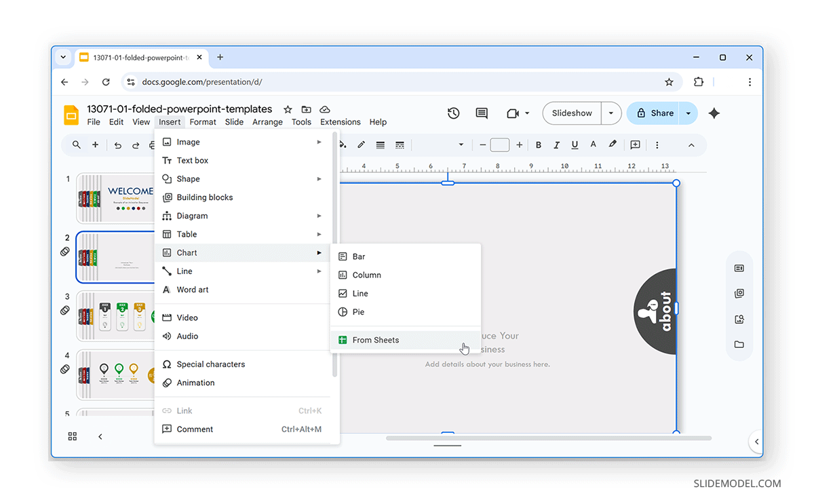Toggle underline formatting
Screen dimensions: 814x504
click(x=575, y=144)
